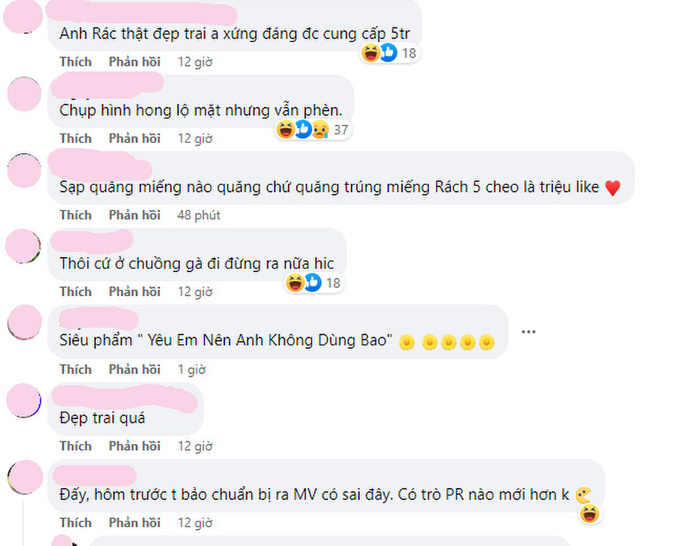Like the "Đấy, hôm trước" comment

75,522
